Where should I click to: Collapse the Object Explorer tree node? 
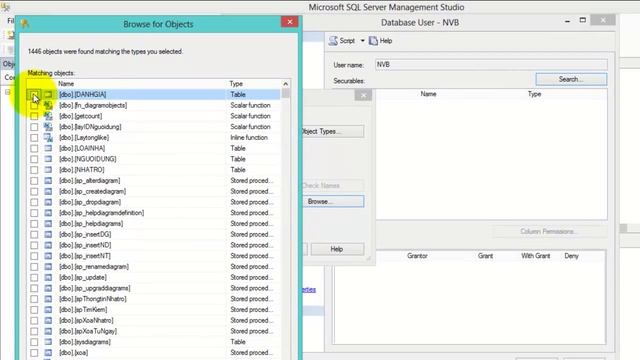[x=8, y=92]
